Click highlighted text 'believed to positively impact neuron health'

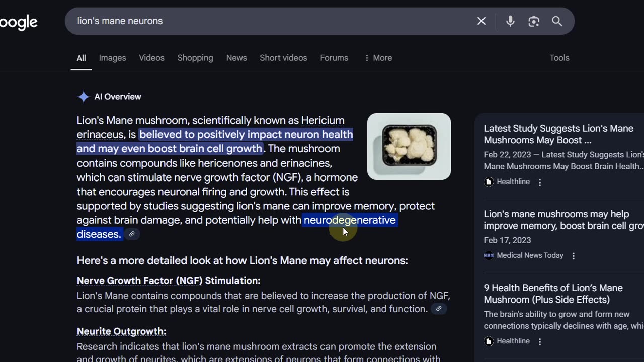pos(246,134)
